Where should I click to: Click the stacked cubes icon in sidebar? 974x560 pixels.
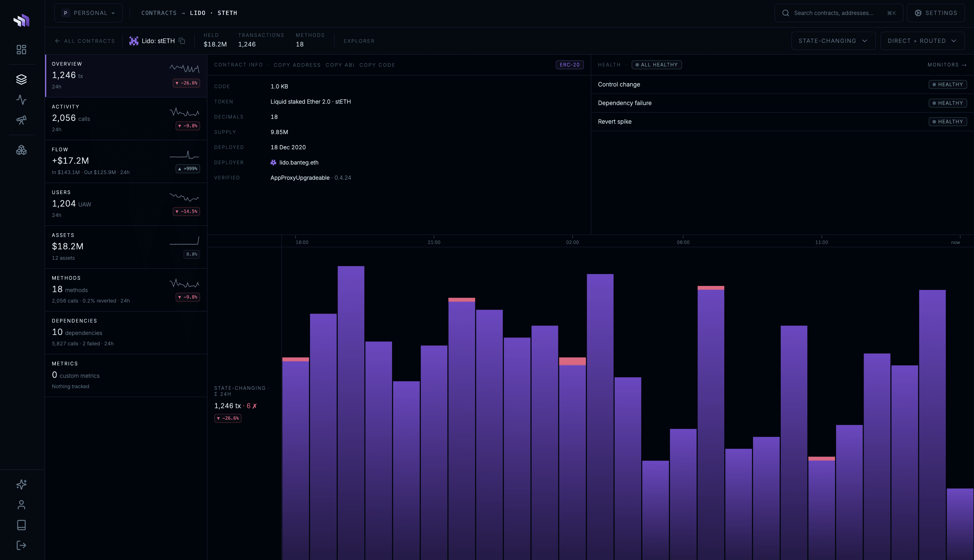[x=21, y=150]
